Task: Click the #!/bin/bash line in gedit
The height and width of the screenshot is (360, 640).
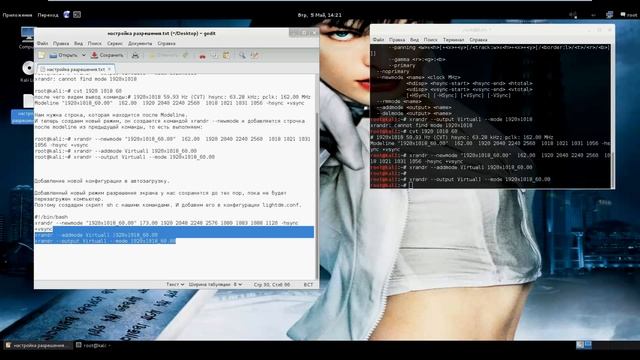Action: [x=51, y=217]
